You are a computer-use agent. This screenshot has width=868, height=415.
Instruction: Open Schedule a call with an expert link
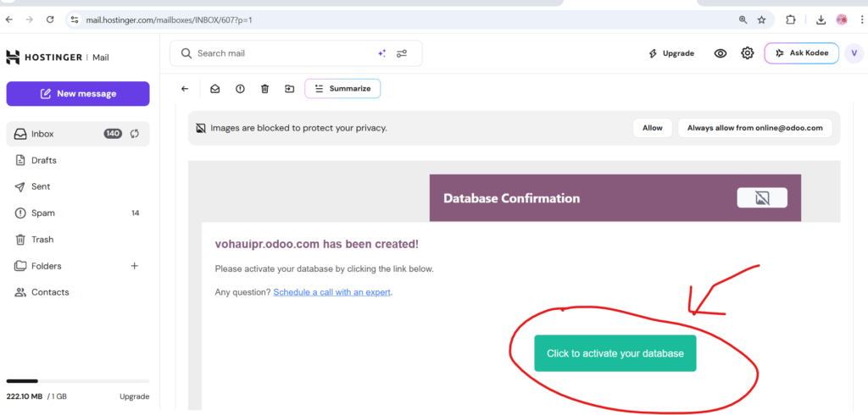pyautogui.click(x=332, y=292)
